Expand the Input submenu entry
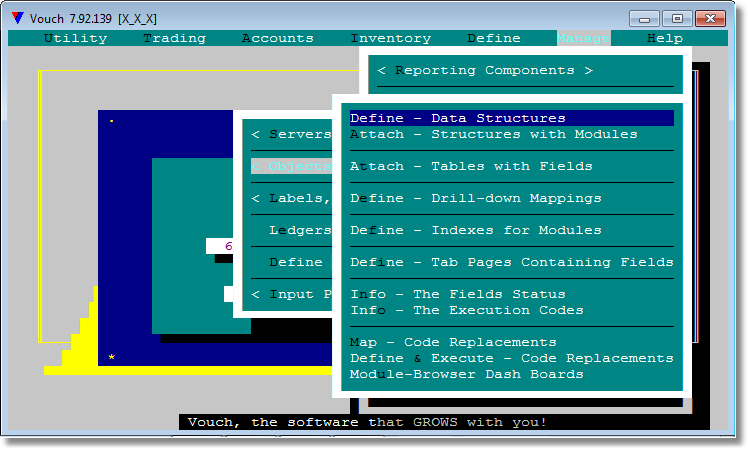Image resolution: width=748 pixels, height=450 pixels. (x=291, y=294)
